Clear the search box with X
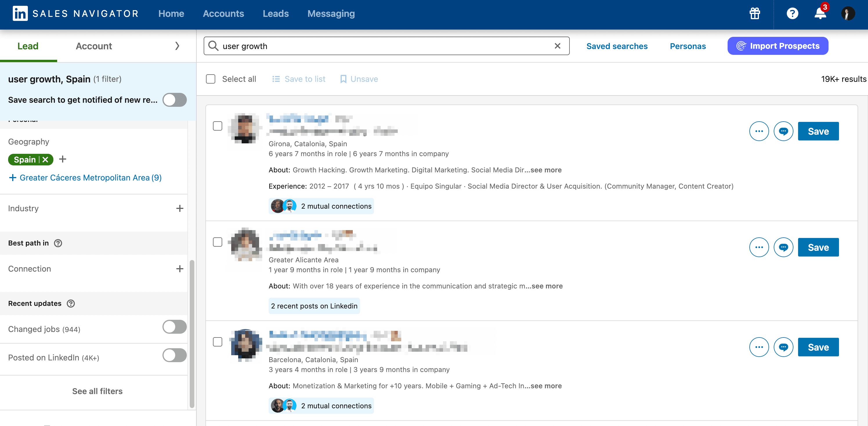 pos(557,46)
